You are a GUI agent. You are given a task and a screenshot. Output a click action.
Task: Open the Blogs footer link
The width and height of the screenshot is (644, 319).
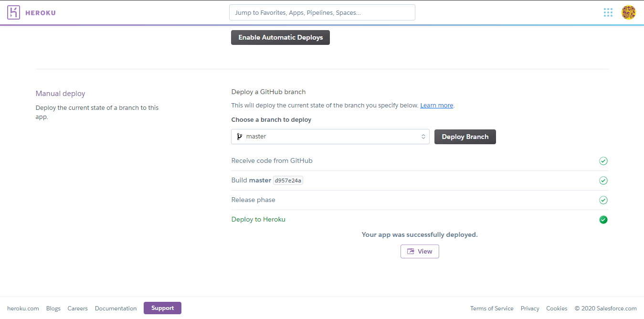coord(53,308)
